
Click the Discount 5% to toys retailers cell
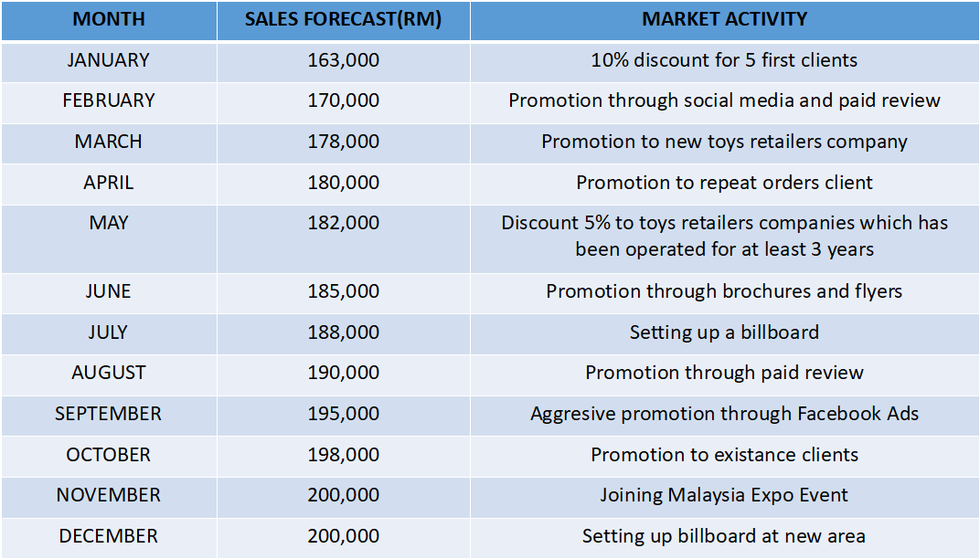point(724,236)
